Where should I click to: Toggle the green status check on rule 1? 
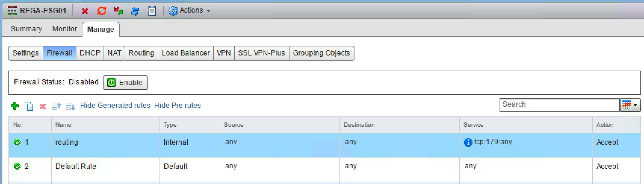tap(17, 142)
